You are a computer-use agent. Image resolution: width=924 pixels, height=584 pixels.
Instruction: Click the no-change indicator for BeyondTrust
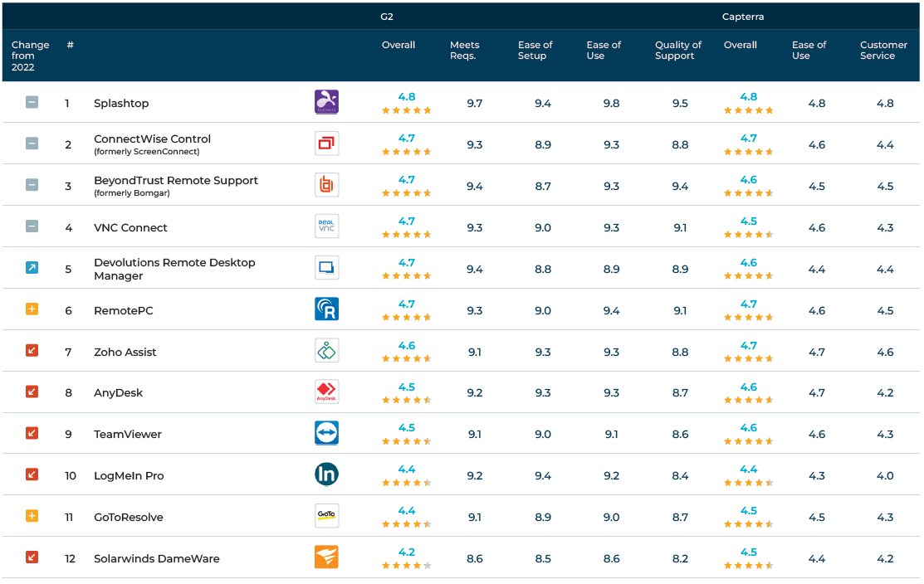[32, 185]
